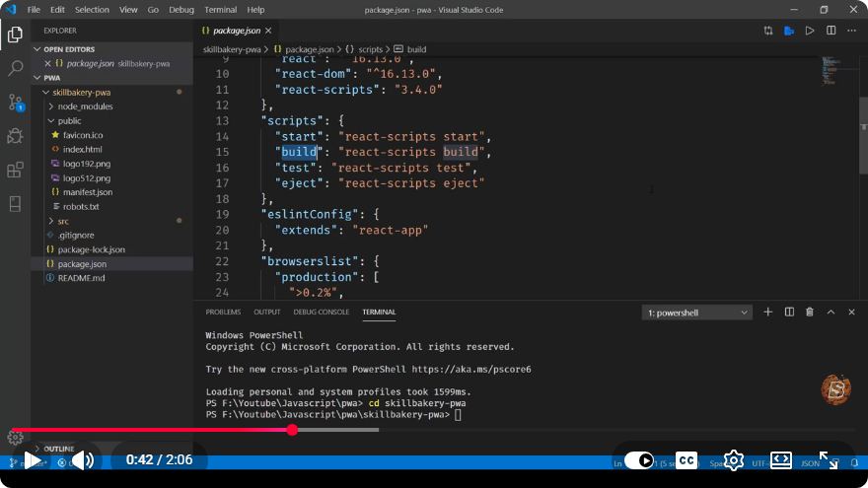Open the Debug menu
This screenshot has width=868, height=488.
click(181, 10)
